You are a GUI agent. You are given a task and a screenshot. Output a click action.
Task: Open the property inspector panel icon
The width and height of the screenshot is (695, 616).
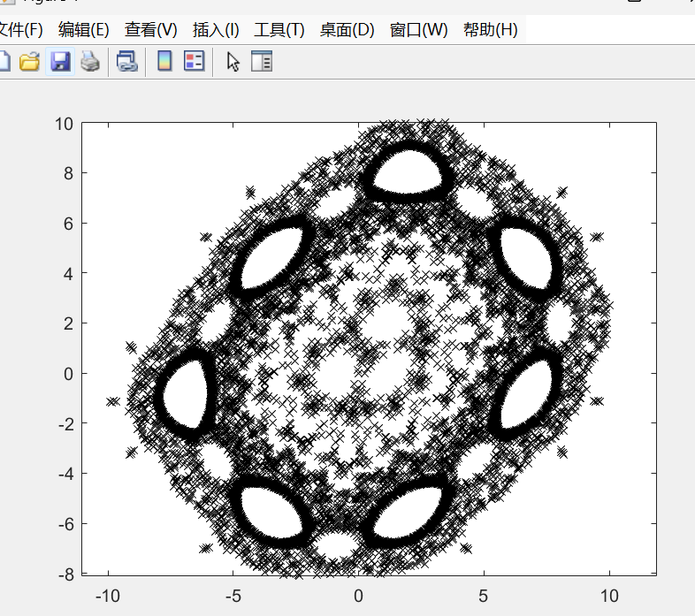pyautogui.click(x=262, y=62)
